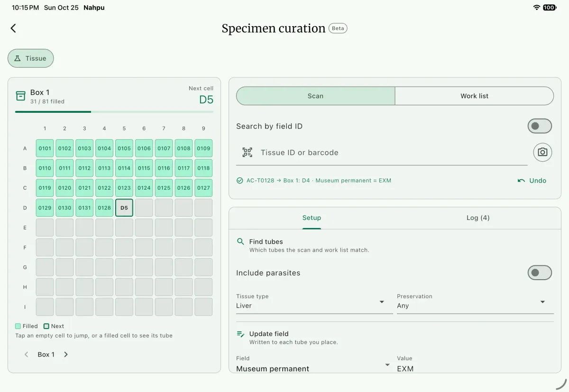The width and height of the screenshot is (569, 392).
Task: Tap filled cell 0109
Action: (203, 148)
